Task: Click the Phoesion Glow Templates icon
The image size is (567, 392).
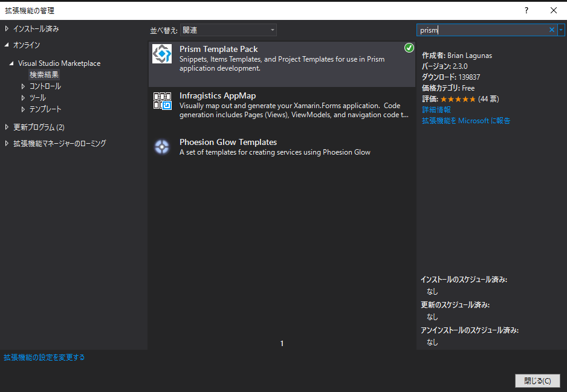Action: point(161,147)
